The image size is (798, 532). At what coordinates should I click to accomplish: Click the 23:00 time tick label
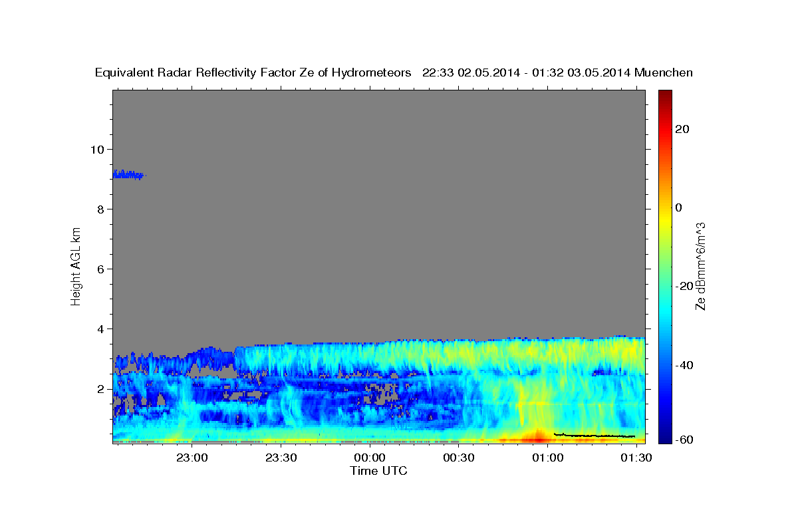(x=192, y=458)
